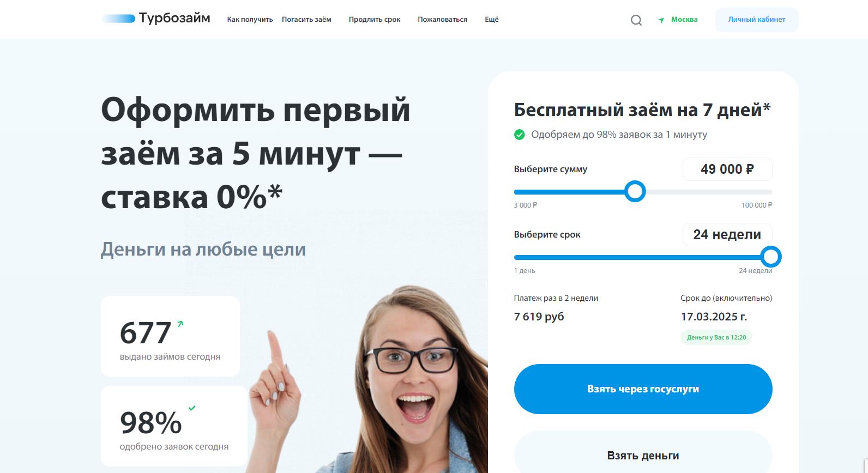The width and height of the screenshot is (868, 473).
Task: Open the Как получить menu item
Action: click(250, 20)
